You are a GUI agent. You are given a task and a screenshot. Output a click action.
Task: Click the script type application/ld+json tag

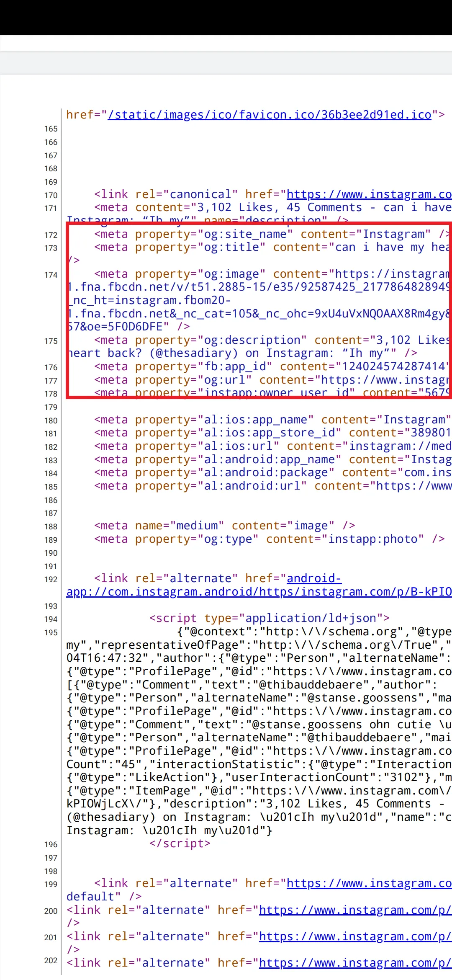(270, 618)
